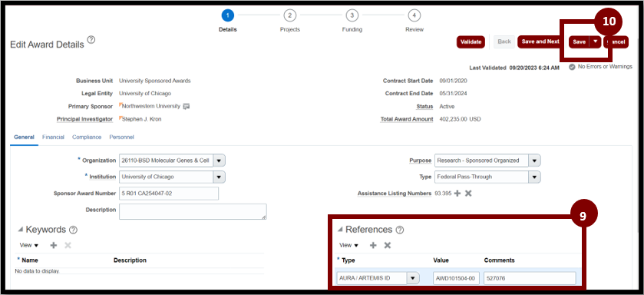Collapse the References section
The width and height of the screenshot is (644, 295).
(x=340, y=229)
